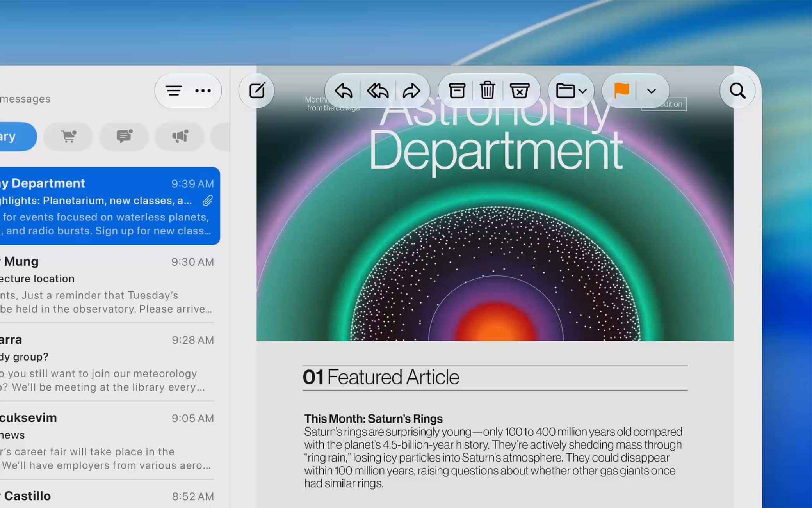Screen dimensions: 812x508
Task: Open mail search
Action: pyautogui.click(x=737, y=91)
